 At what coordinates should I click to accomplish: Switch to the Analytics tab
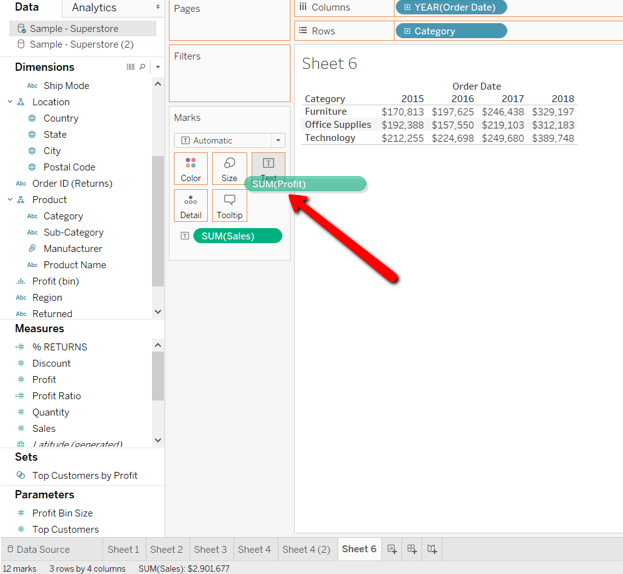[94, 8]
